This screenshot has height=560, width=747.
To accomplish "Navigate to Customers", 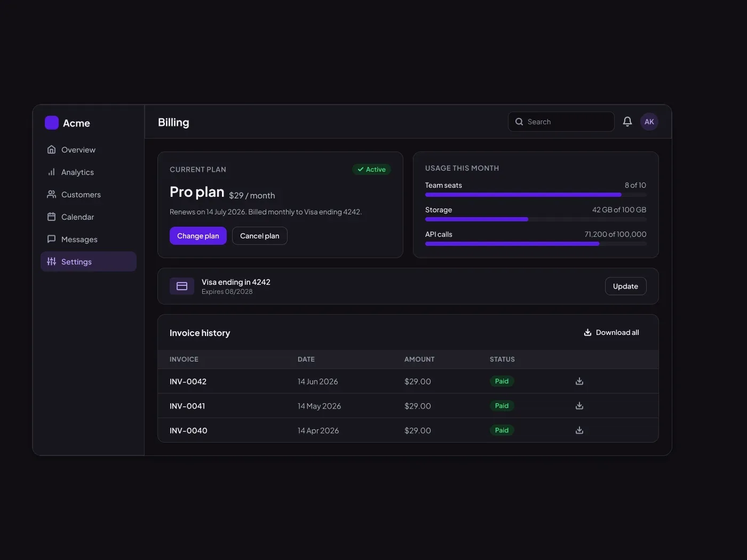I will (x=89, y=195).
